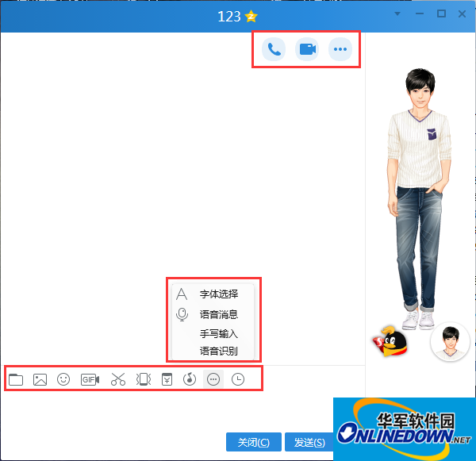Open more options next to video call
Image resolution: width=476 pixels, height=461 pixels.
pyautogui.click(x=340, y=49)
